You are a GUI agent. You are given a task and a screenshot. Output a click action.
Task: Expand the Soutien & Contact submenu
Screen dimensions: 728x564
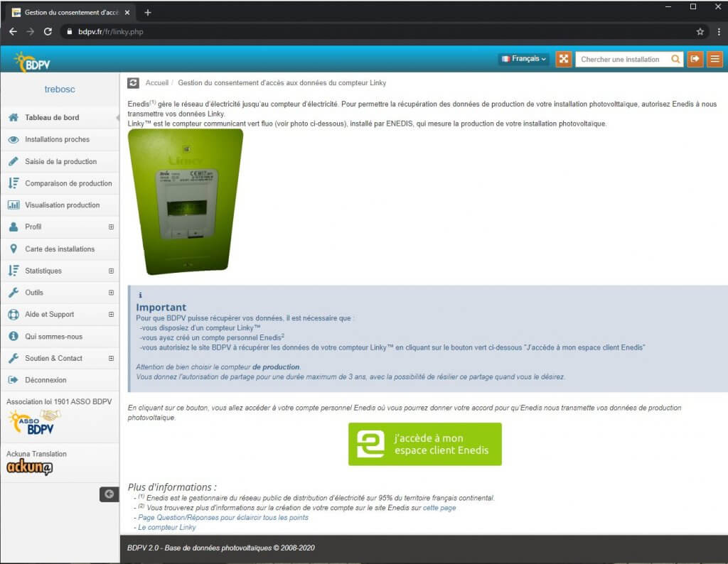pyautogui.click(x=111, y=359)
